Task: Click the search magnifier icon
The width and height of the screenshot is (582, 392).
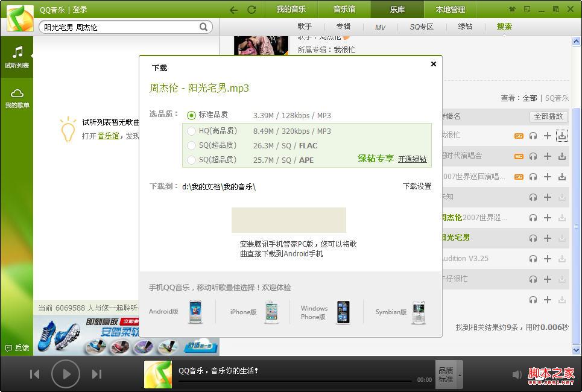Action: 203,27
